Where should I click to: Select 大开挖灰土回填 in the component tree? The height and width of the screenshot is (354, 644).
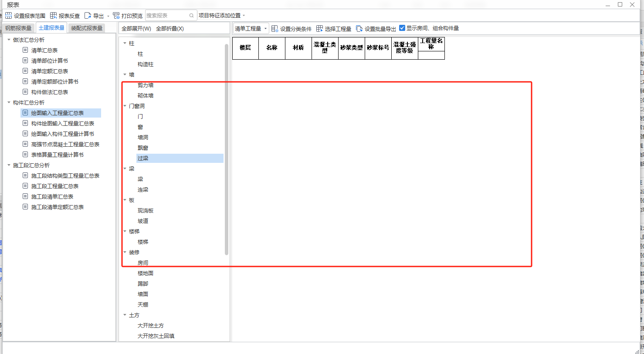point(156,336)
